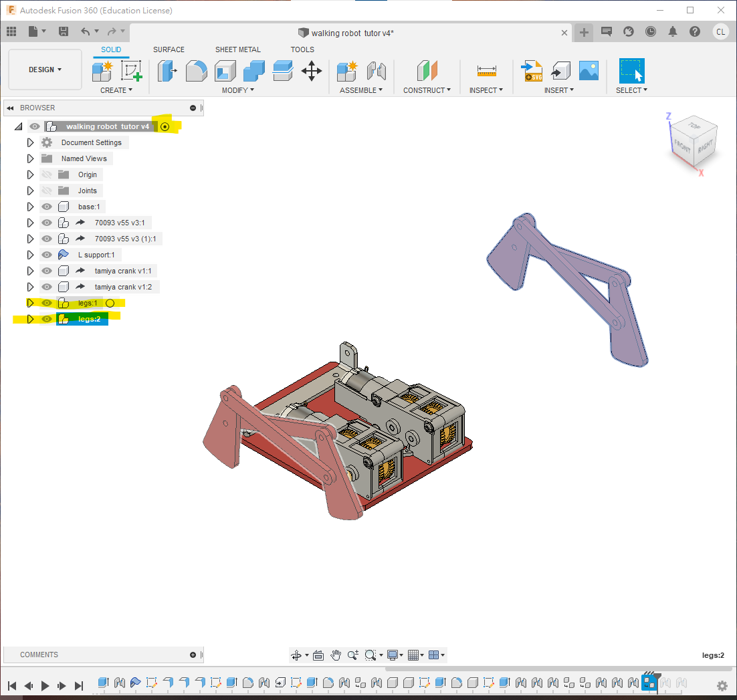Open the MODIFY dropdown menu

point(238,90)
